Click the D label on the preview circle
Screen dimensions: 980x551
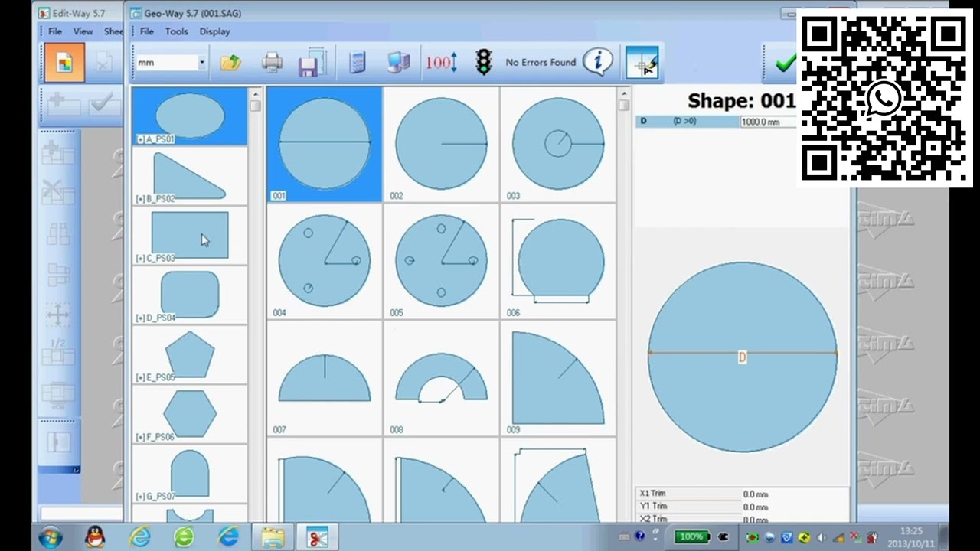pos(742,357)
